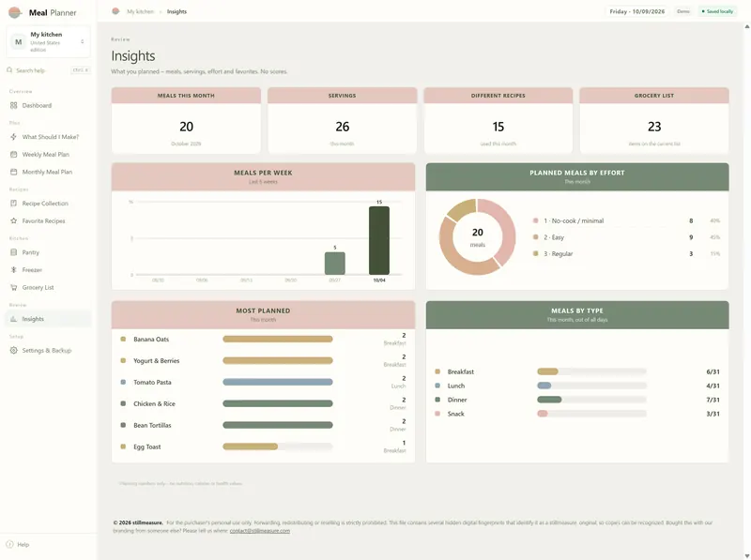Click the Settings & Backup gear icon
Viewport: 751px width, 560px height.
(13, 351)
